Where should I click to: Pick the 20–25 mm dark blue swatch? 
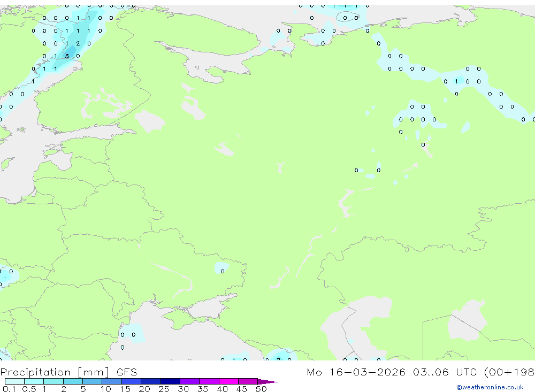pyautogui.click(x=151, y=381)
